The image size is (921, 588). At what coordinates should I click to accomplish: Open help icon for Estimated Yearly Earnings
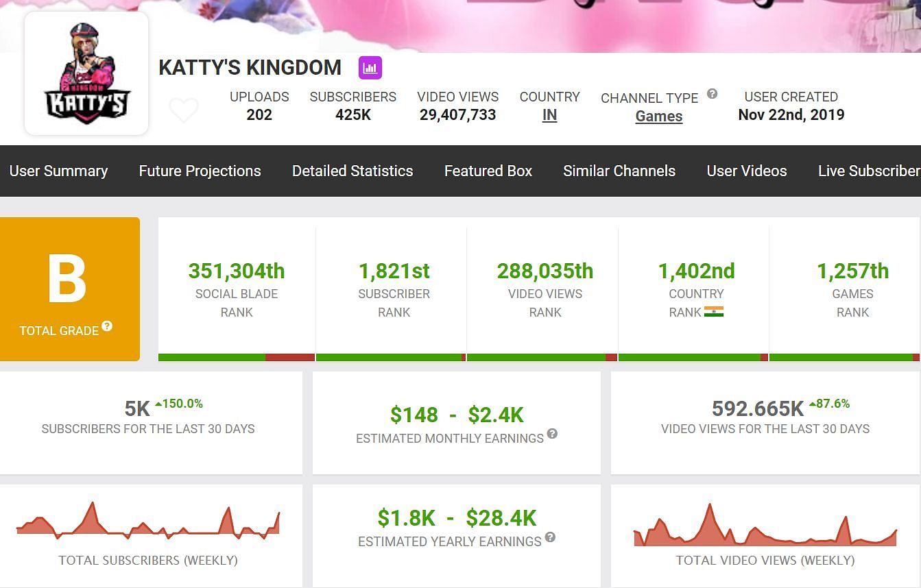(x=550, y=537)
